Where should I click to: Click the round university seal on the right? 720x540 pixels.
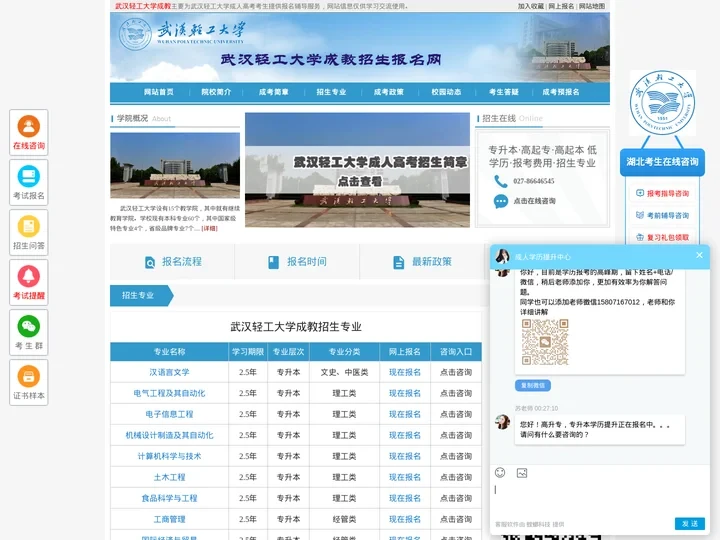pyautogui.click(x=662, y=103)
